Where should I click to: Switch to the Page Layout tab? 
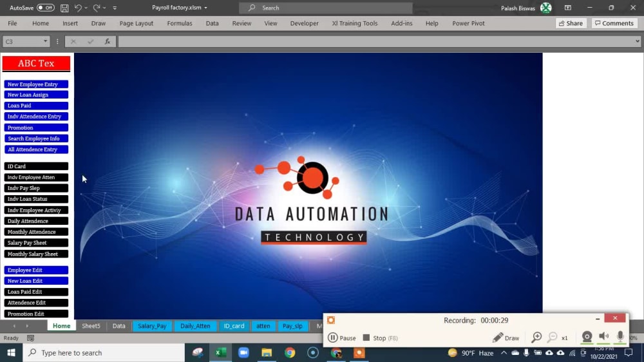point(137,23)
